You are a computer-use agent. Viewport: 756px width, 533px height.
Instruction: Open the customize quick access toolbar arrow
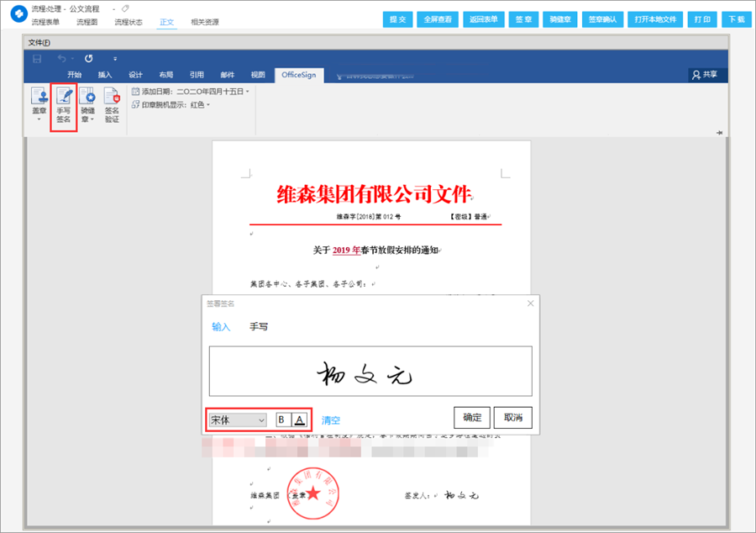tap(115, 59)
